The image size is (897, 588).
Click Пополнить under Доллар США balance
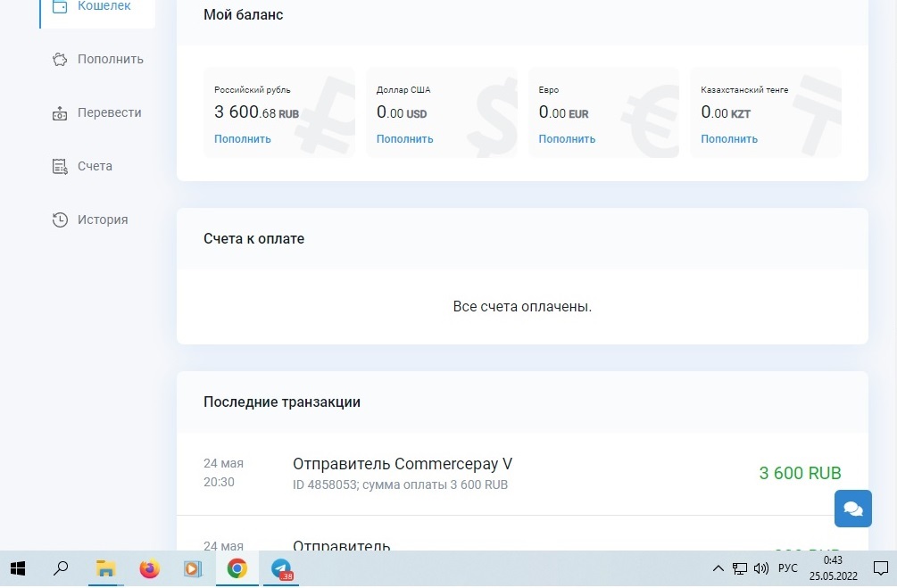pyautogui.click(x=404, y=139)
